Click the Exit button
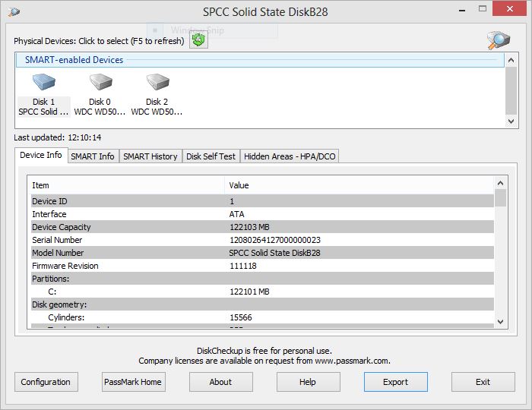 pyautogui.click(x=483, y=382)
